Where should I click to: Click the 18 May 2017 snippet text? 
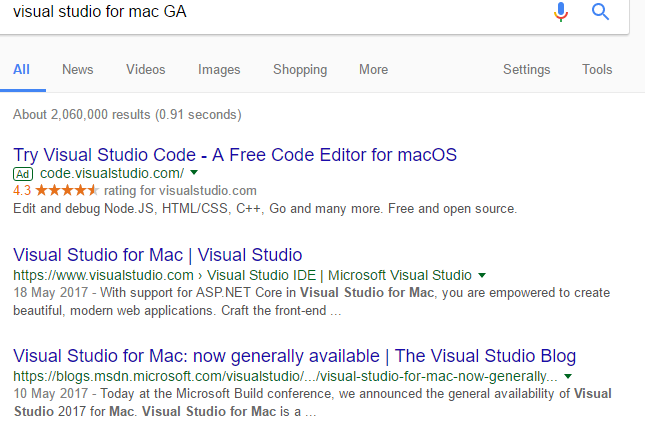(x=311, y=301)
